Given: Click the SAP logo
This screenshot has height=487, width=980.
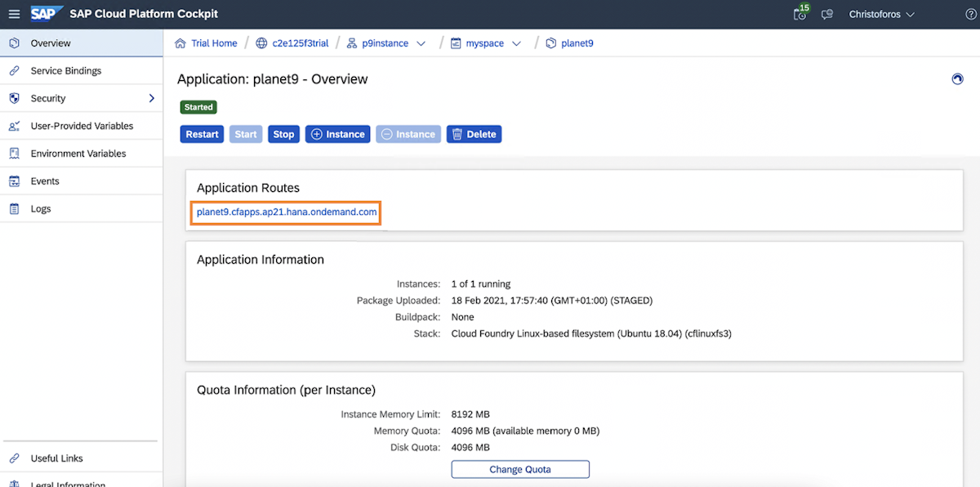Looking at the screenshot, I should tap(47, 14).
